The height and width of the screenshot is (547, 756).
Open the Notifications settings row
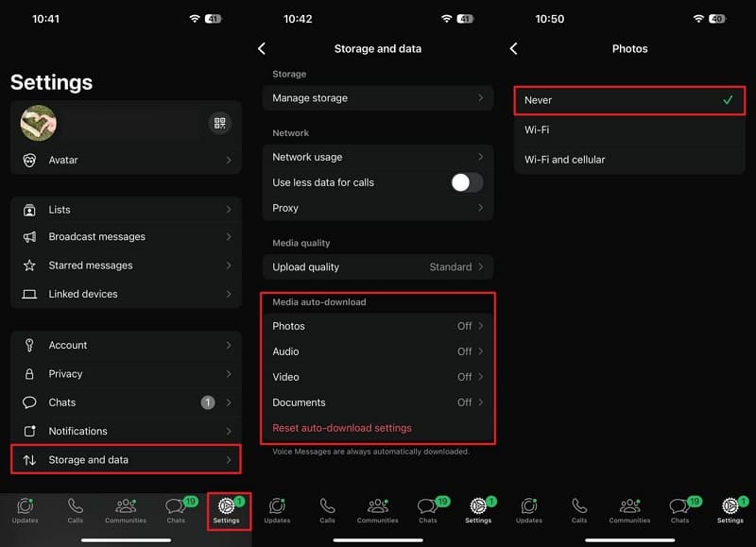(126, 432)
